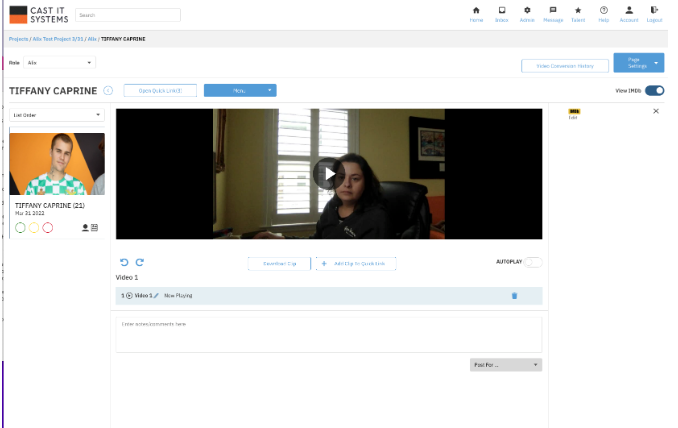Open the Home navigation icon

(x=476, y=10)
